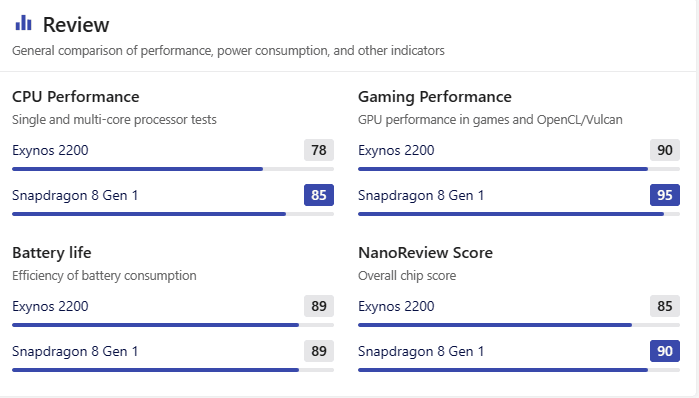Screen dimensions: 699x398
Task: Click the highlighted 90 NanoReview score badge
Action: [665, 351]
